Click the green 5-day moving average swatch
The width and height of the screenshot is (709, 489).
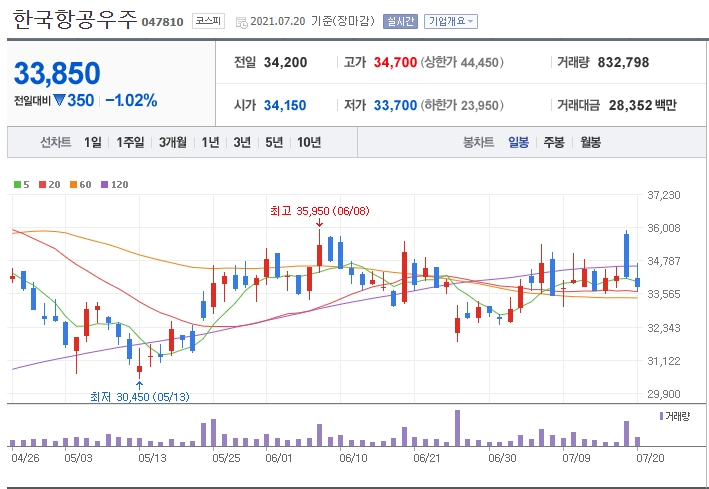17,185
